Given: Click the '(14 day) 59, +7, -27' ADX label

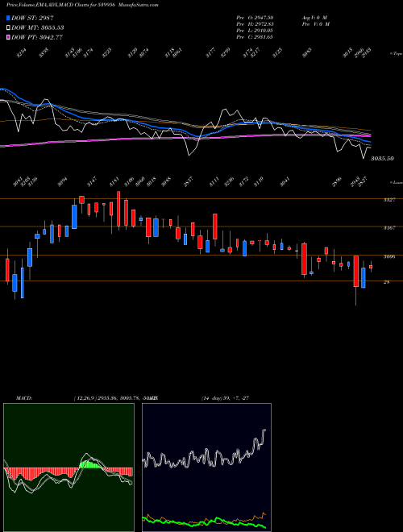Looking at the screenshot, I should point(225,398).
